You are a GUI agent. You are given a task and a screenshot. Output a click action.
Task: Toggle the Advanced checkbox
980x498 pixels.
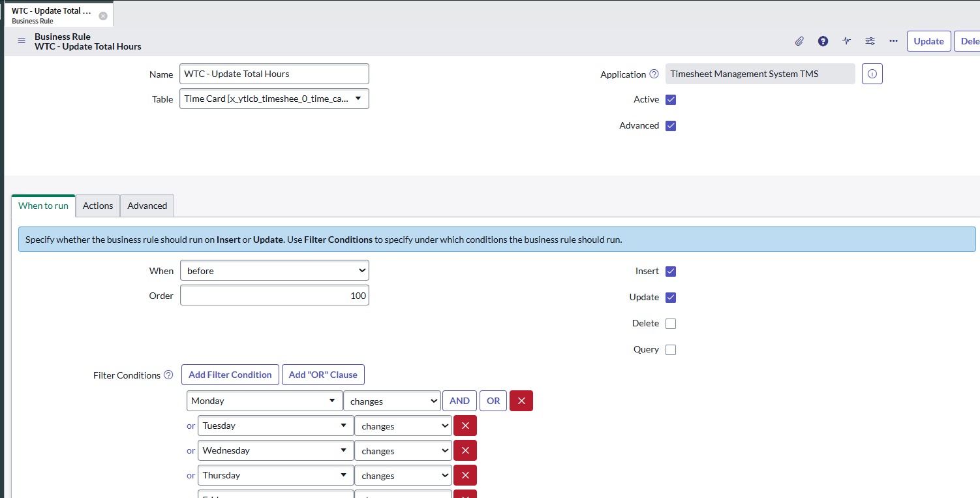pyautogui.click(x=671, y=126)
